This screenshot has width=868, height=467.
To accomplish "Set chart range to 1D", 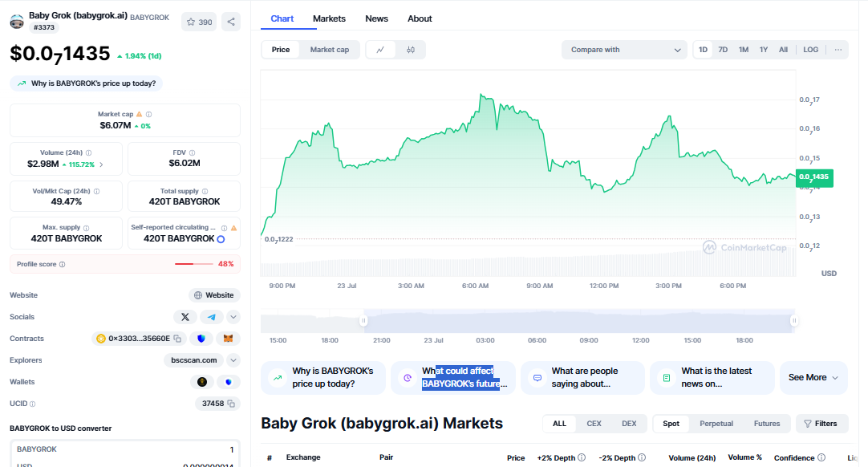I will (x=703, y=50).
